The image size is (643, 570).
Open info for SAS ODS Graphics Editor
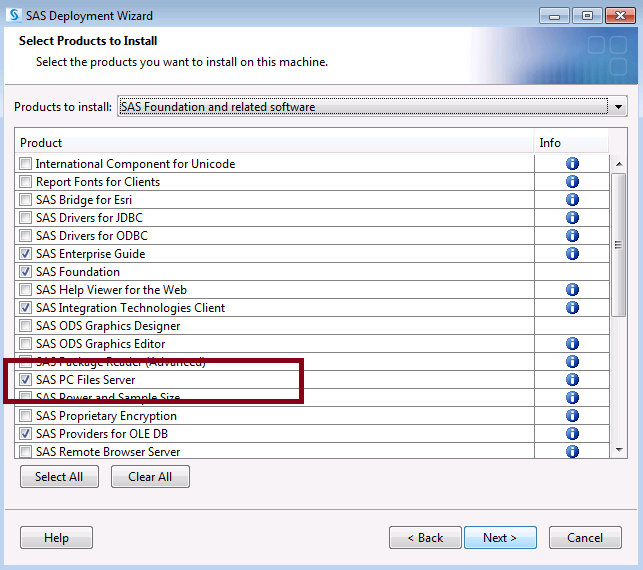[x=572, y=344]
